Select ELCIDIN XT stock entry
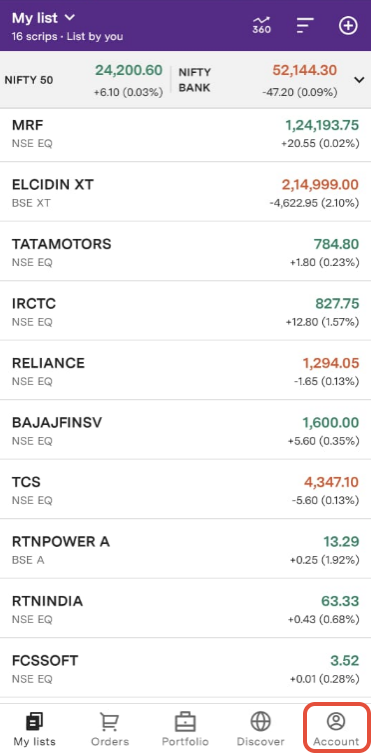This screenshot has height=754, width=371. (x=186, y=192)
